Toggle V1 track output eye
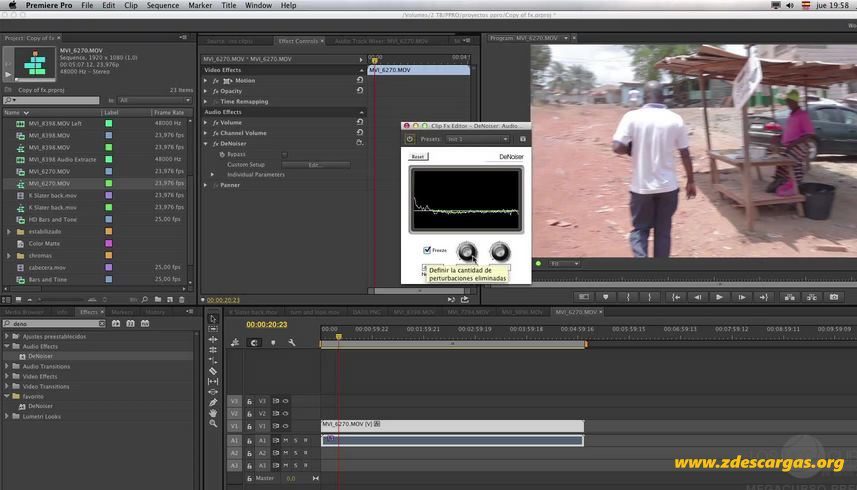Viewport: 857px width, 490px height. (x=285, y=426)
